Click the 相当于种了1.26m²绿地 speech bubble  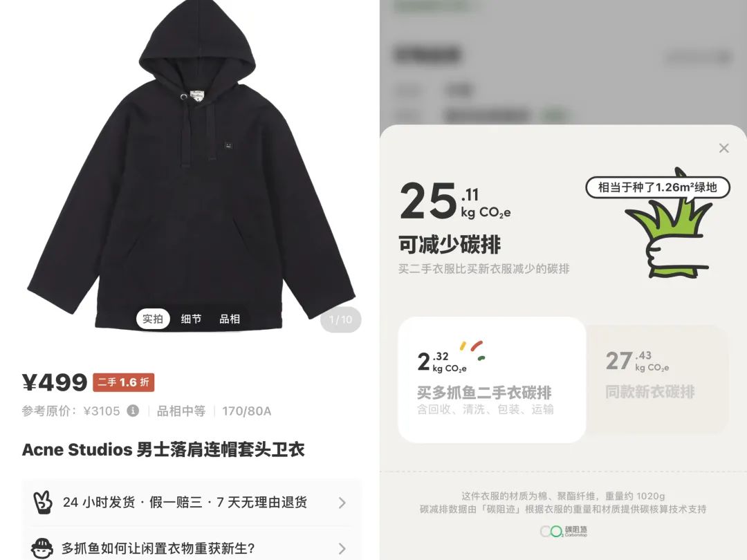click(x=658, y=187)
